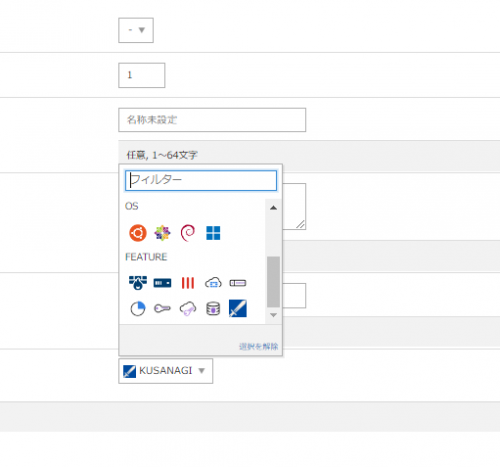Screen dimensions: 500x467
Task: Select the dark blue server rack icon
Action: point(162,283)
